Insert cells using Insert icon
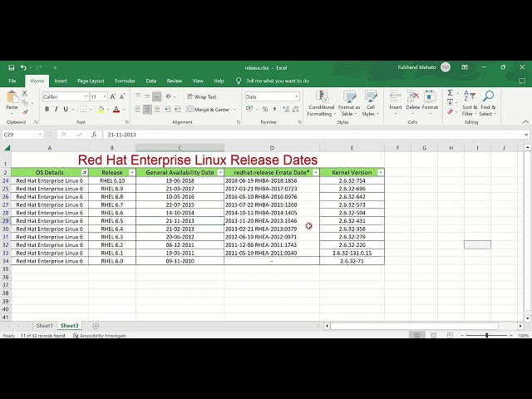The width and height of the screenshot is (532, 399). point(396,96)
